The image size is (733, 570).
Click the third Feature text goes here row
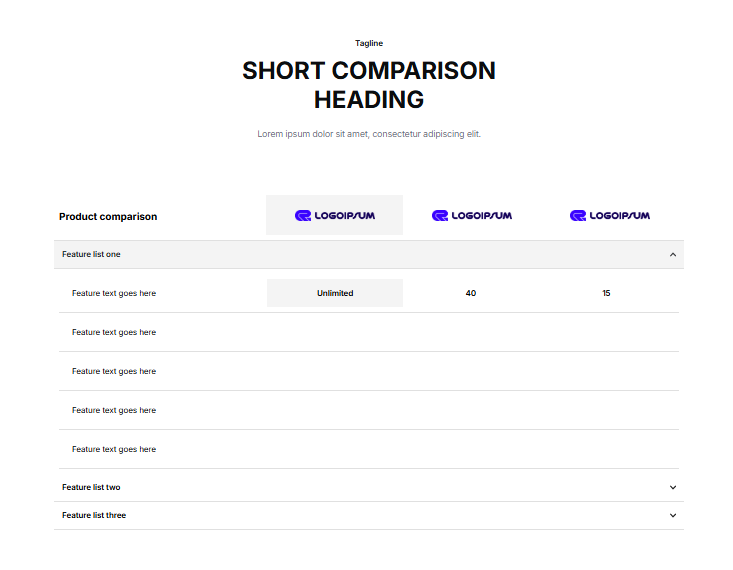pyautogui.click(x=114, y=371)
